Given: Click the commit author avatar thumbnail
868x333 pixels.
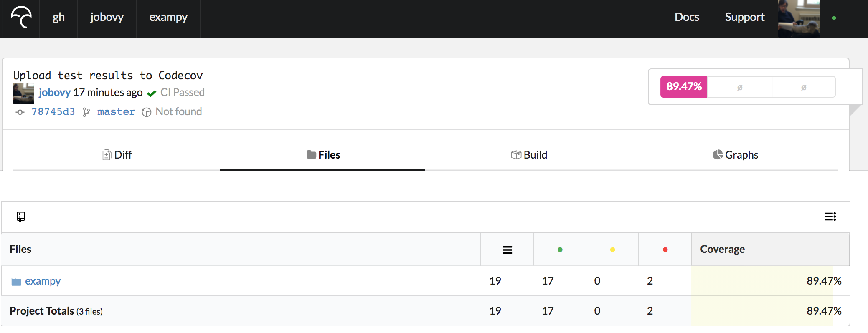Looking at the screenshot, I should click(x=24, y=93).
